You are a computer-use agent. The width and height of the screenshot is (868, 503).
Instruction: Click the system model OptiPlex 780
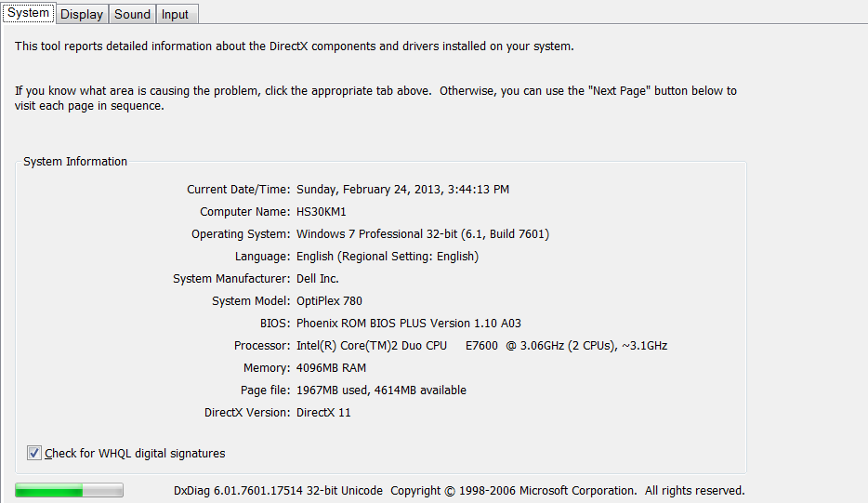329,301
